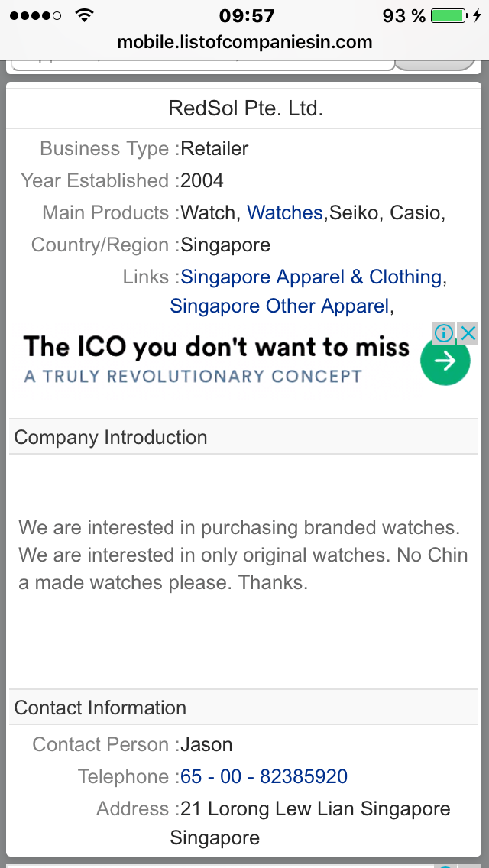The height and width of the screenshot is (868, 489).
Task: Follow the Singapore Other Apparel link
Action: coord(279,306)
